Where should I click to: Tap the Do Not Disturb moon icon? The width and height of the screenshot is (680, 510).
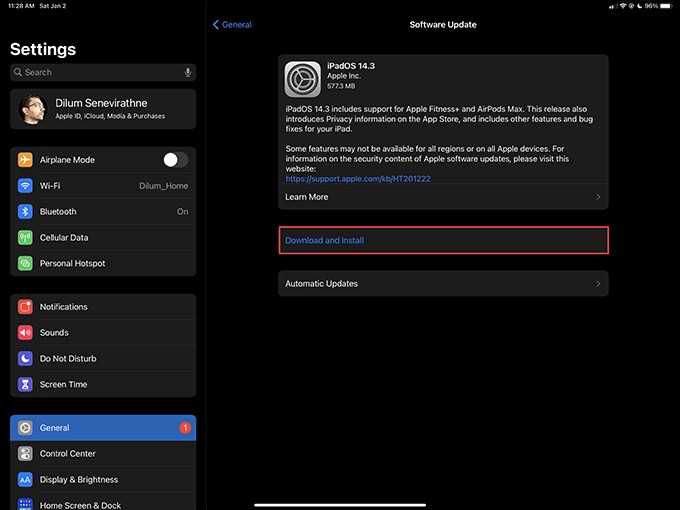[x=25, y=359]
